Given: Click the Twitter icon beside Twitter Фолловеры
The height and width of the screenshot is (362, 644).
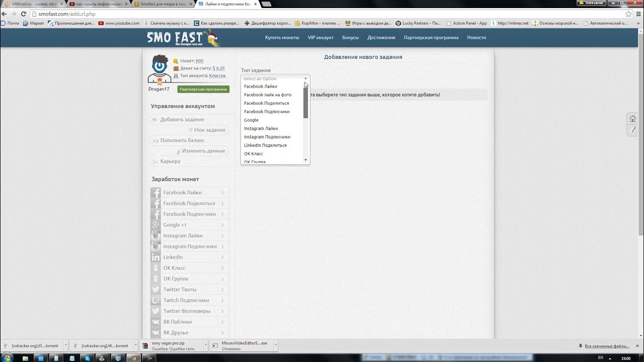Looking at the screenshot, I should coord(155,311).
